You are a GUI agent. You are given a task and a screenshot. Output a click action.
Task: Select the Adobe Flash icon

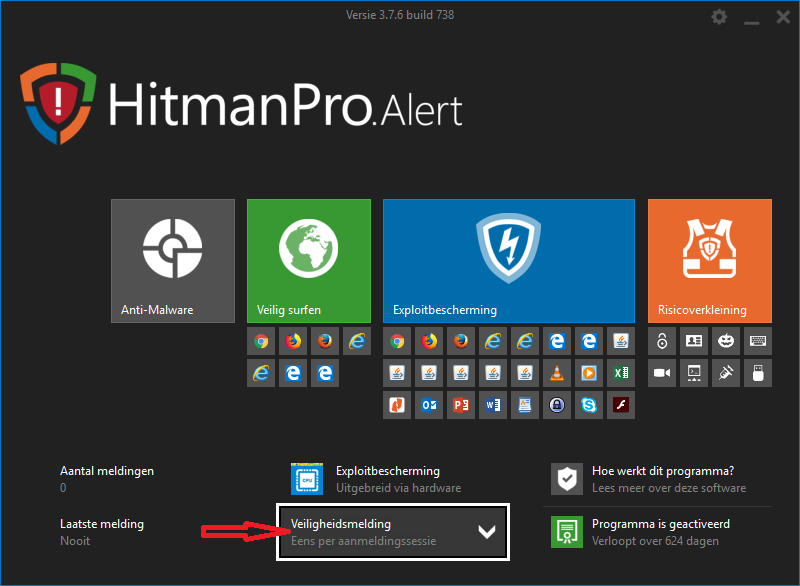[621, 405]
